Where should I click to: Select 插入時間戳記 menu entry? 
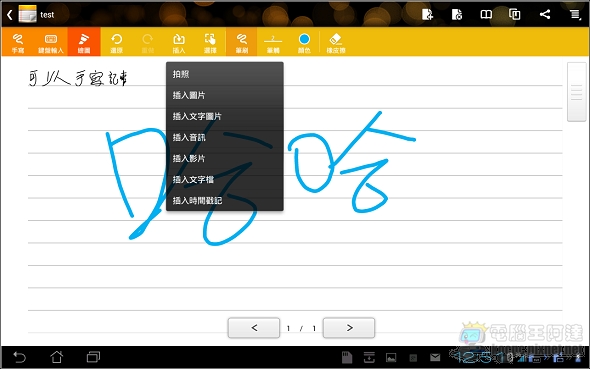(x=225, y=200)
